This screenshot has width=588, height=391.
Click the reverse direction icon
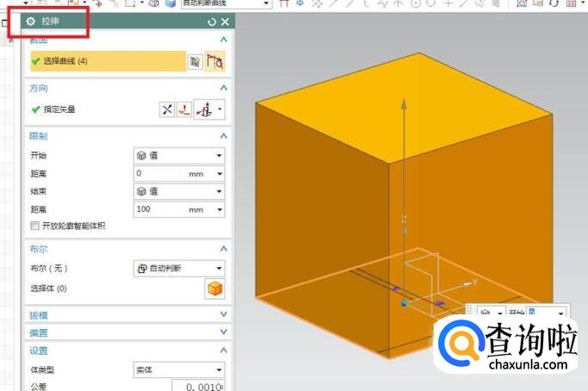click(167, 109)
